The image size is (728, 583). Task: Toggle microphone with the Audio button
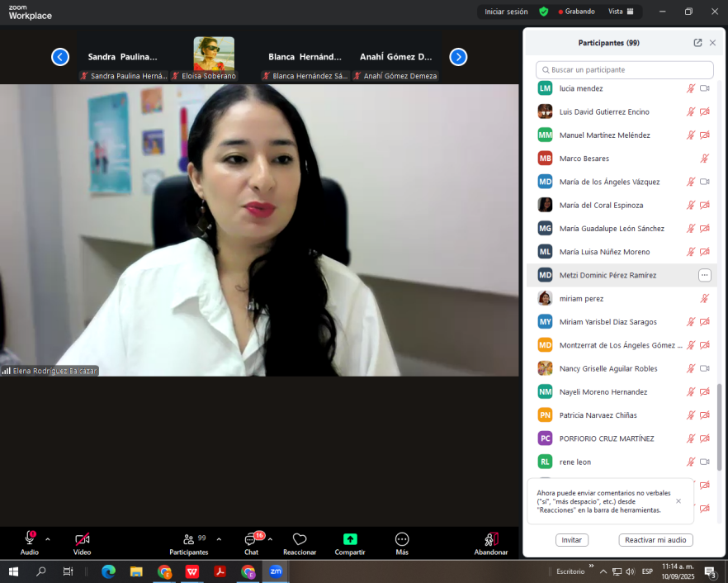click(x=30, y=540)
